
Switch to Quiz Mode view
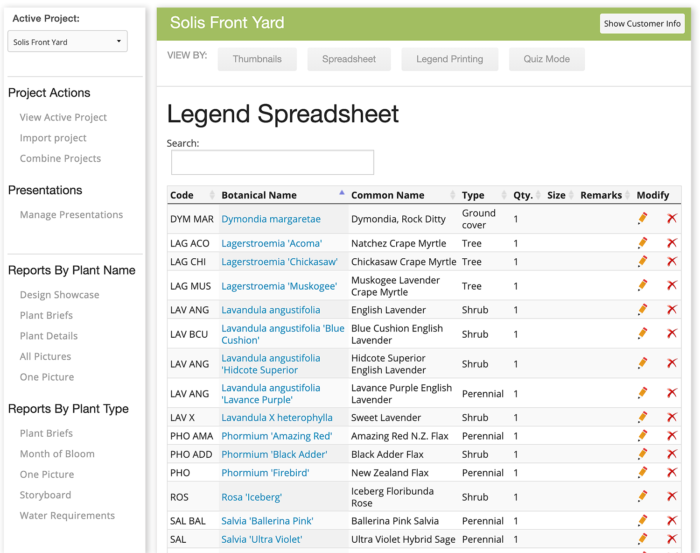[546, 59]
